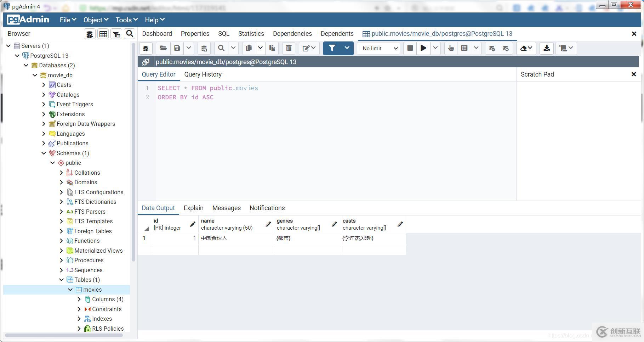Click the Filtered Rows icon in the Browser header
This screenshot has height=342, width=644.
tap(116, 34)
